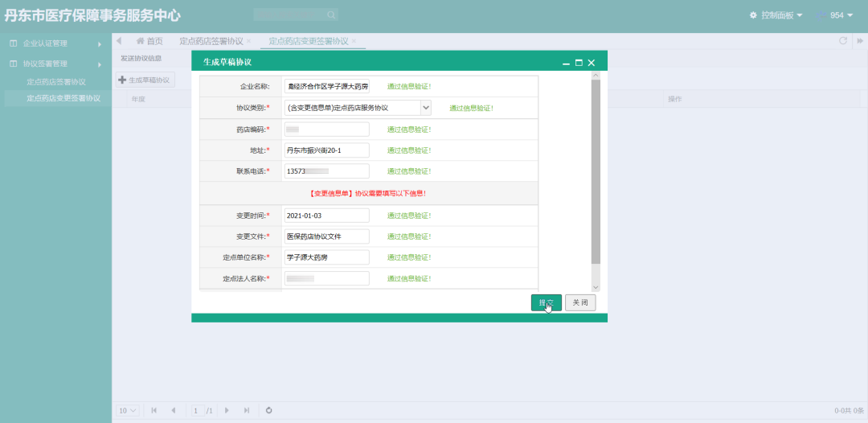The image size is (868, 423).
Task: Minimize the 生成草稿协议 dialog
Action: [566, 63]
